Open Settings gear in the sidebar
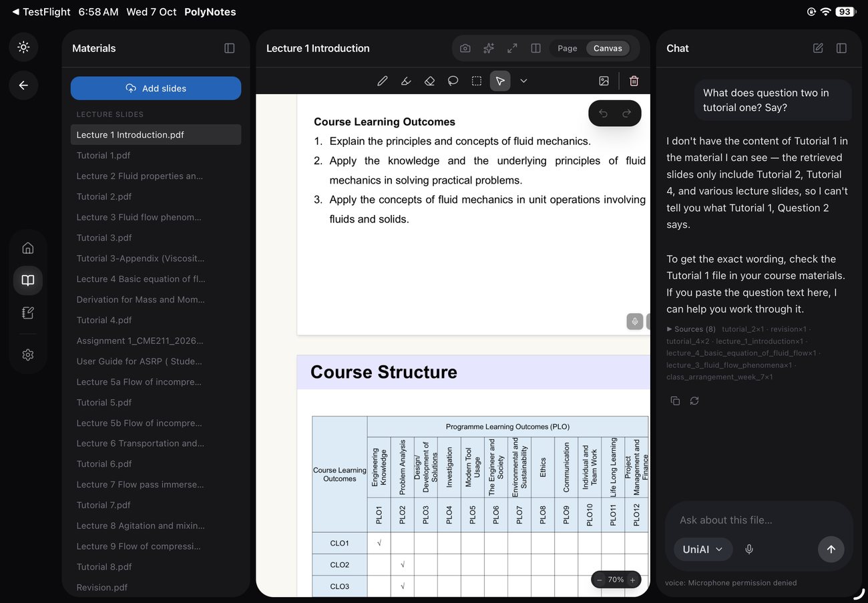This screenshot has height=603, width=868. (28, 355)
